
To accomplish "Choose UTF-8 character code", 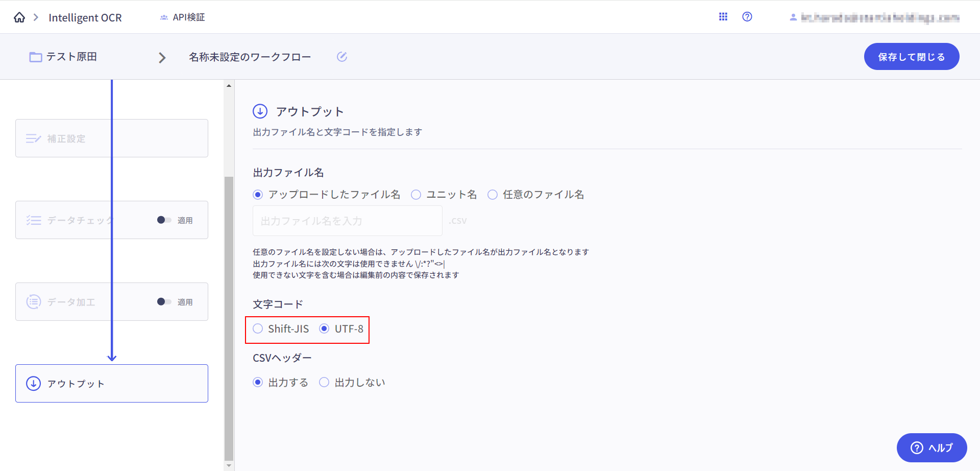I will coord(324,329).
